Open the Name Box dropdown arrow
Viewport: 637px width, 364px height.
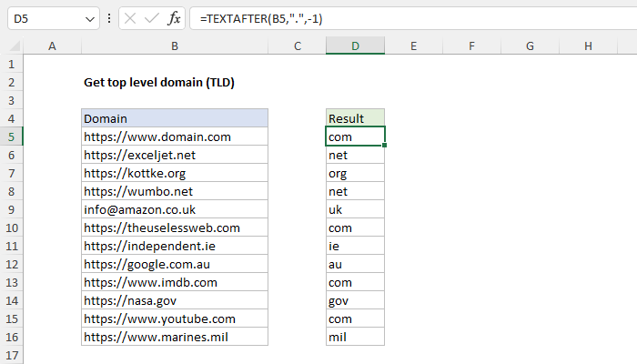point(90,19)
